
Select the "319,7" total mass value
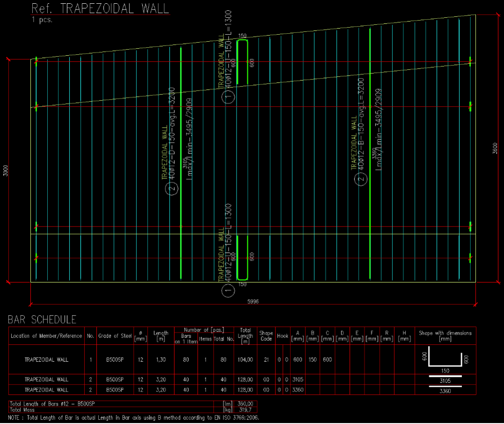pos(245,410)
